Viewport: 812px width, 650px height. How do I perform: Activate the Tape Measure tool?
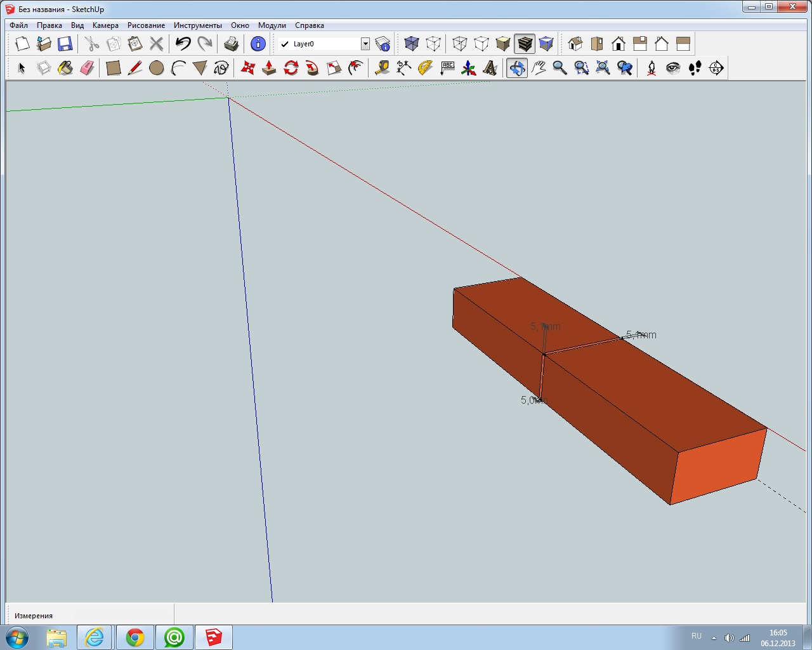pyautogui.click(x=382, y=68)
